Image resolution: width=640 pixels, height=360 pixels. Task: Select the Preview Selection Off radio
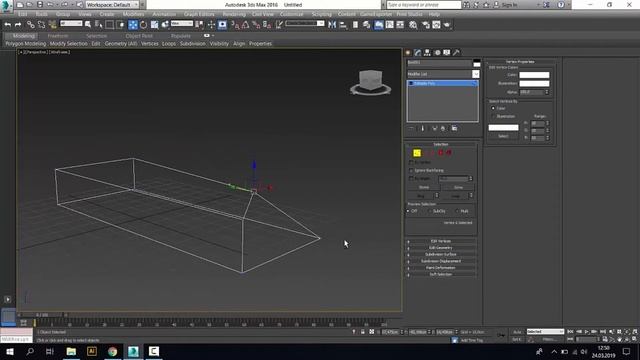408,211
